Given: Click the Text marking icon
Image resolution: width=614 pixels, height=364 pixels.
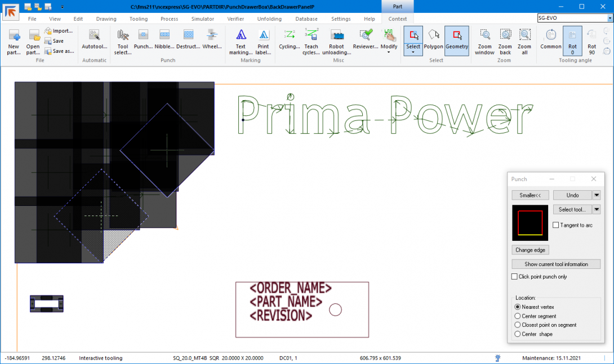Looking at the screenshot, I should [x=241, y=35].
